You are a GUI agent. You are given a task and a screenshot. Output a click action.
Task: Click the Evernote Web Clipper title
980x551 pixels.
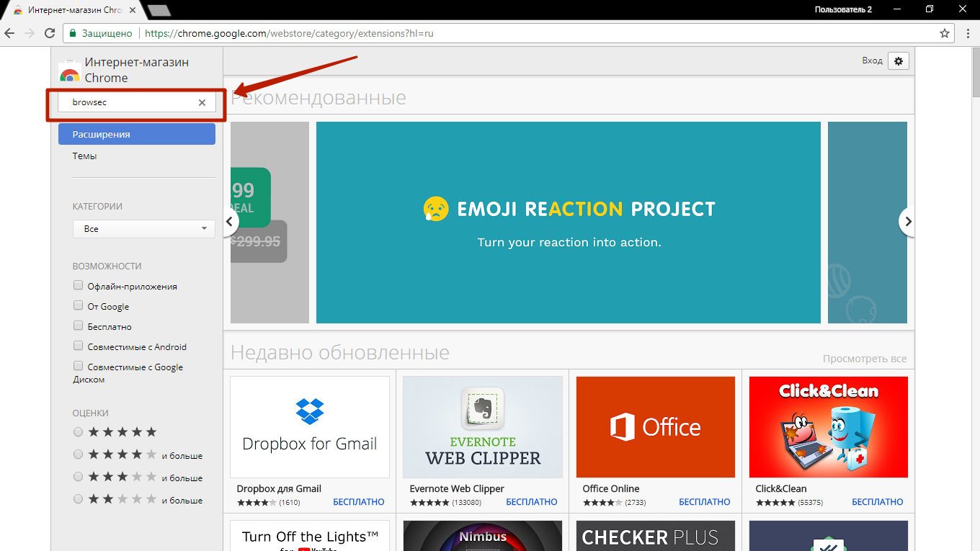coord(457,488)
